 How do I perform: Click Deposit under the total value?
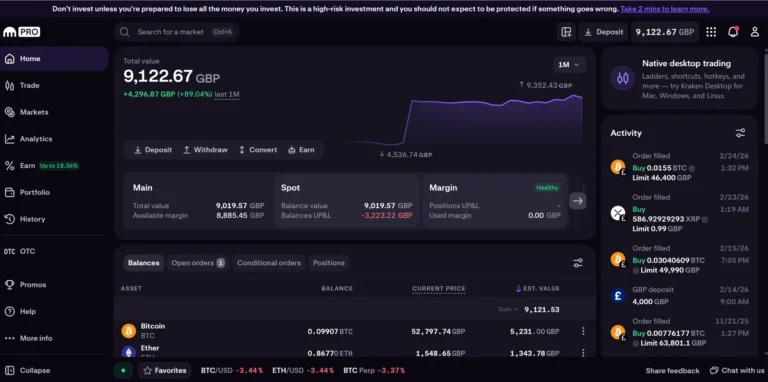coord(153,150)
